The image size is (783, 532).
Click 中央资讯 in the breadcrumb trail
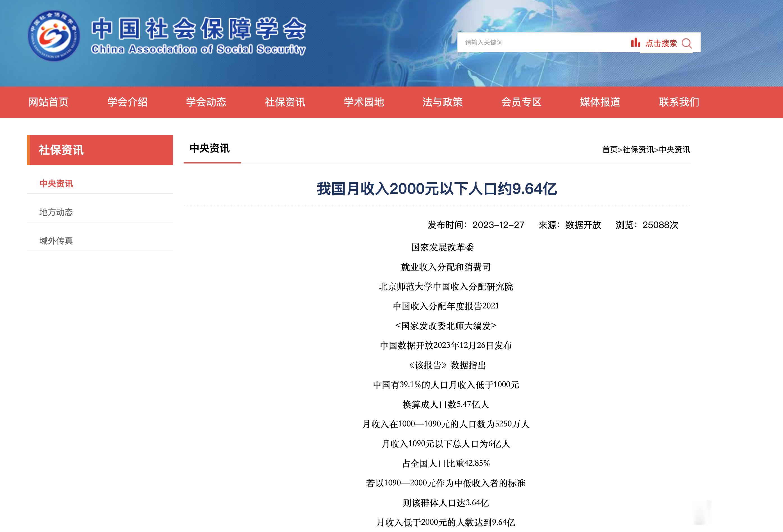tap(675, 150)
